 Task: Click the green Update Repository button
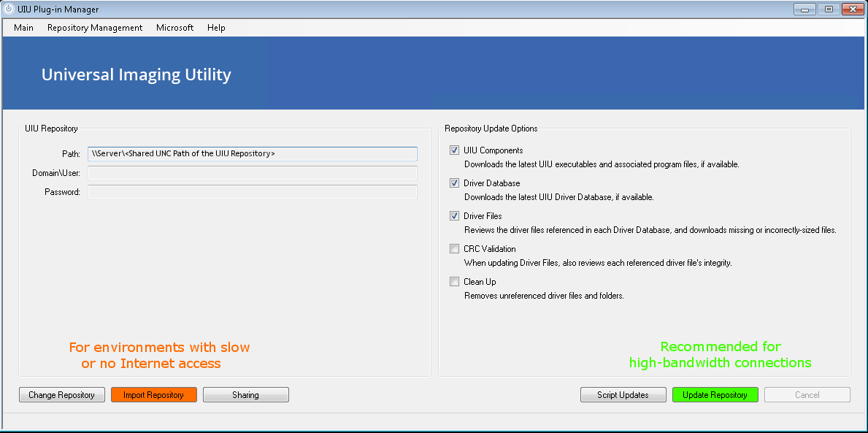[715, 395]
